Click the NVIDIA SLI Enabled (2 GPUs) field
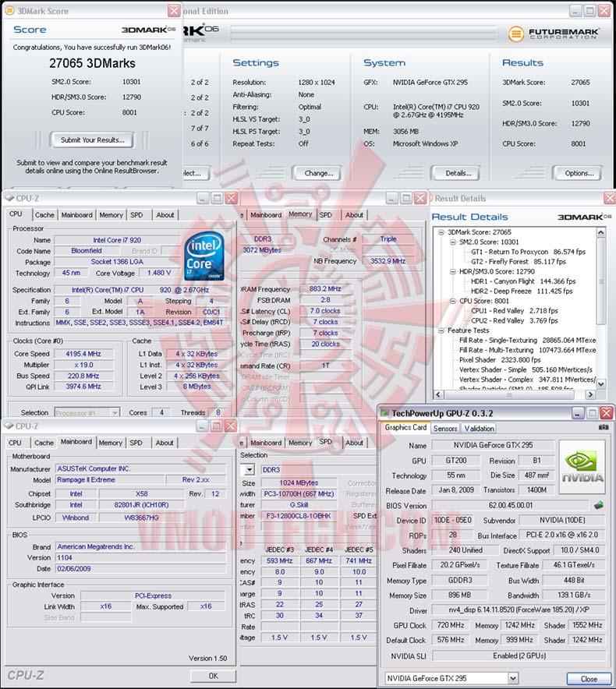This screenshot has width=616, height=689. click(x=519, y=655)
